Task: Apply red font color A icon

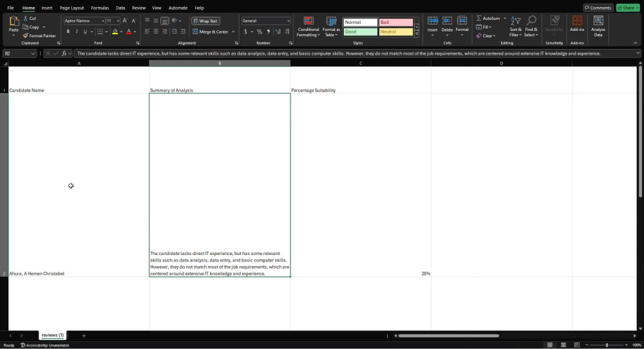Action: pos(129,32)
